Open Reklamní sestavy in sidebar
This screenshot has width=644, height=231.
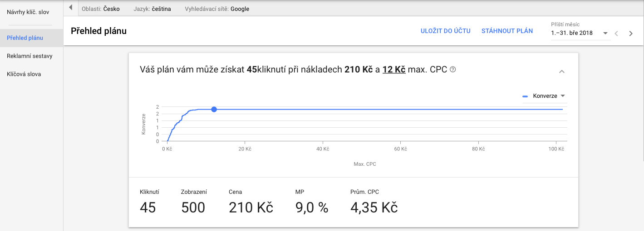point(29,56)
